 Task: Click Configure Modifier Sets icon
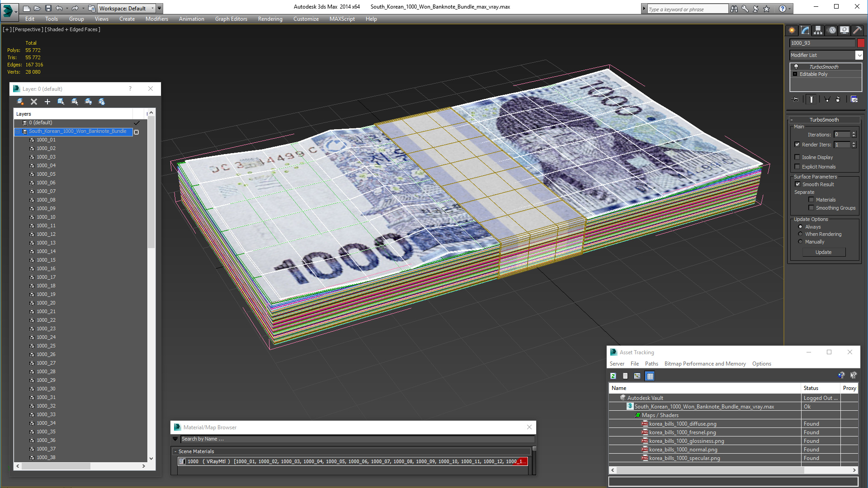[854, 99]
